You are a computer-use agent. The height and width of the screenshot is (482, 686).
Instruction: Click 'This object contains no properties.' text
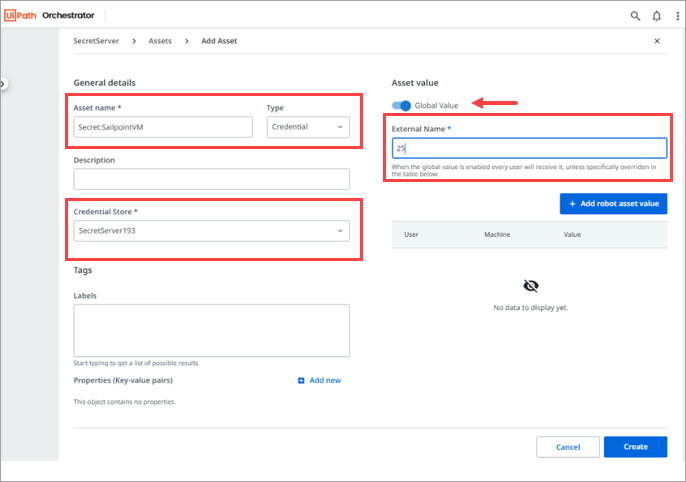pos(125,402)
